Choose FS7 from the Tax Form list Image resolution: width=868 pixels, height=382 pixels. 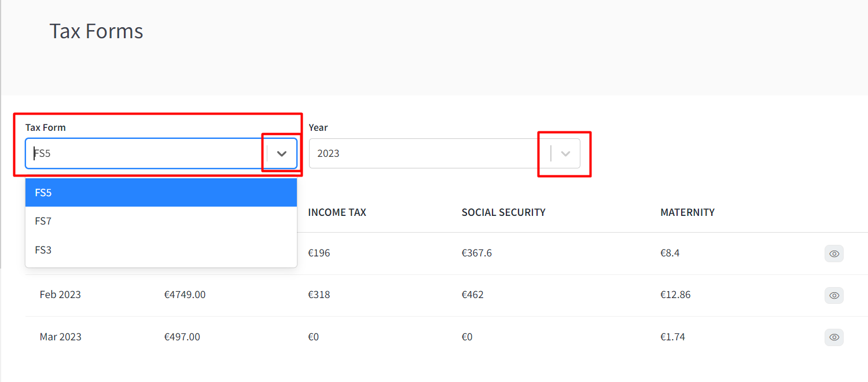pos(161,221)
